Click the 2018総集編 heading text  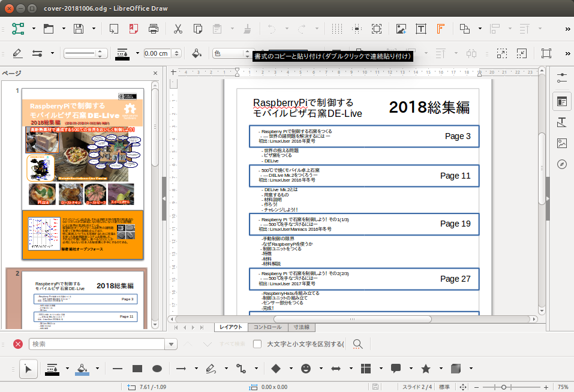429,107
